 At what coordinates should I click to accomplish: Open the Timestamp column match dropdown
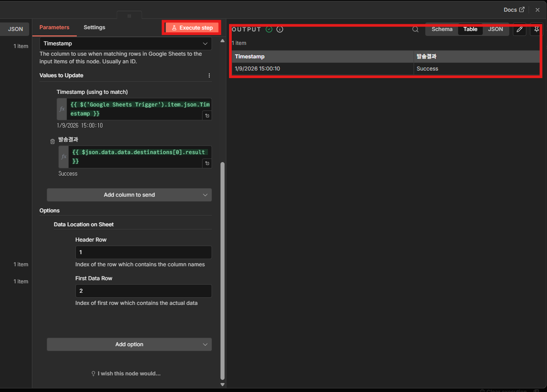click(x=126, y=44)
